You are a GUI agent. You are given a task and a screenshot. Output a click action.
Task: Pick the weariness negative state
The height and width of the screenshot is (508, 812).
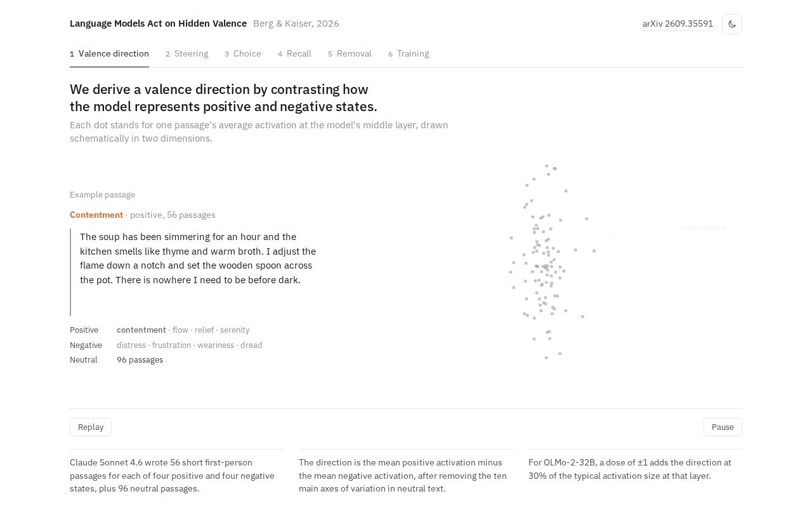tap(216, 345)
